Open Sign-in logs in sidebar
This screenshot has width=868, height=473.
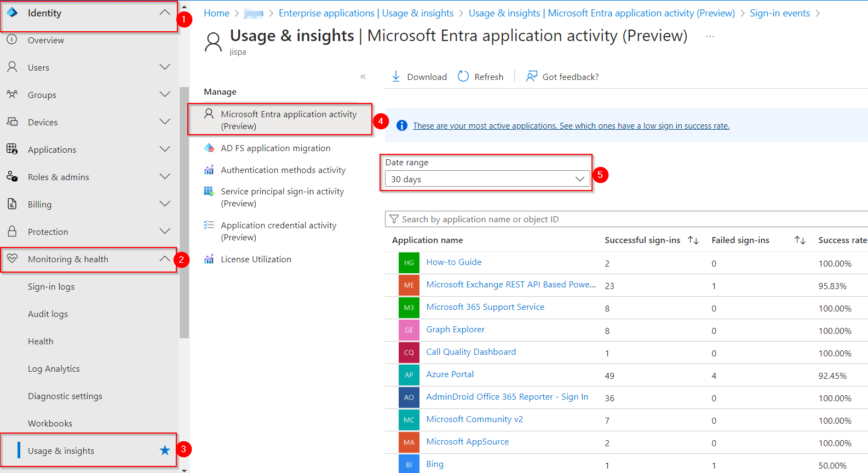click(x=51, y=286)
